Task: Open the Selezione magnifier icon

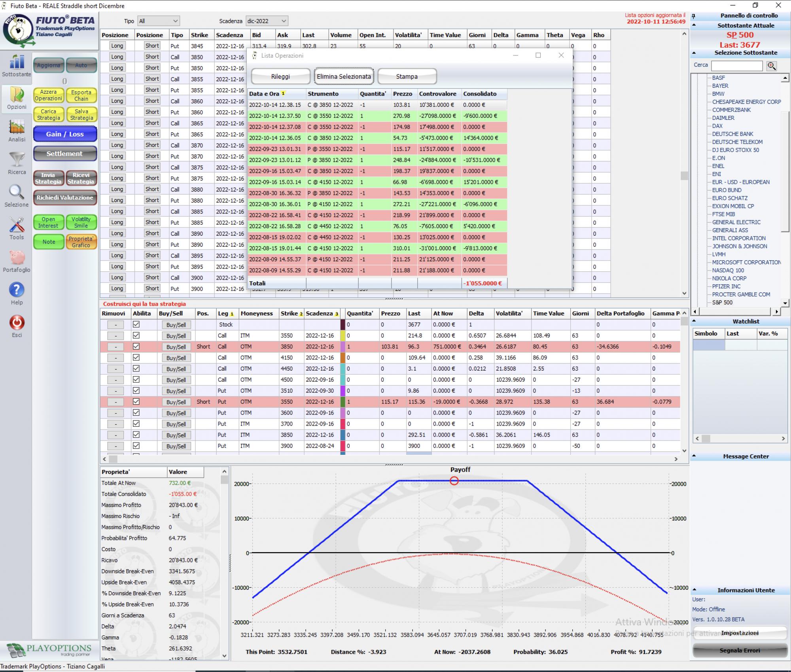Action: click(17, 193)
